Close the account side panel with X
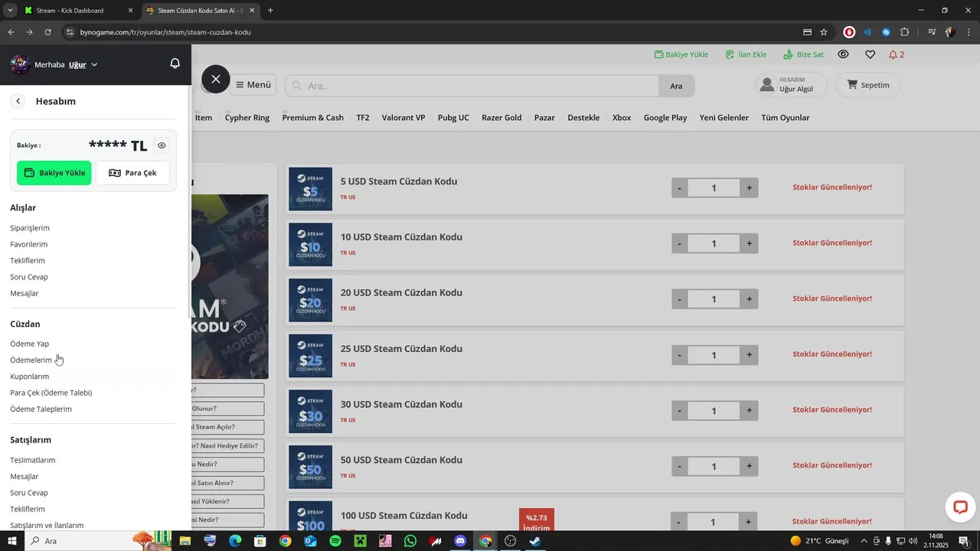This screenshot has width=980, height=551. pyautogui.click(x=216, y=79)
